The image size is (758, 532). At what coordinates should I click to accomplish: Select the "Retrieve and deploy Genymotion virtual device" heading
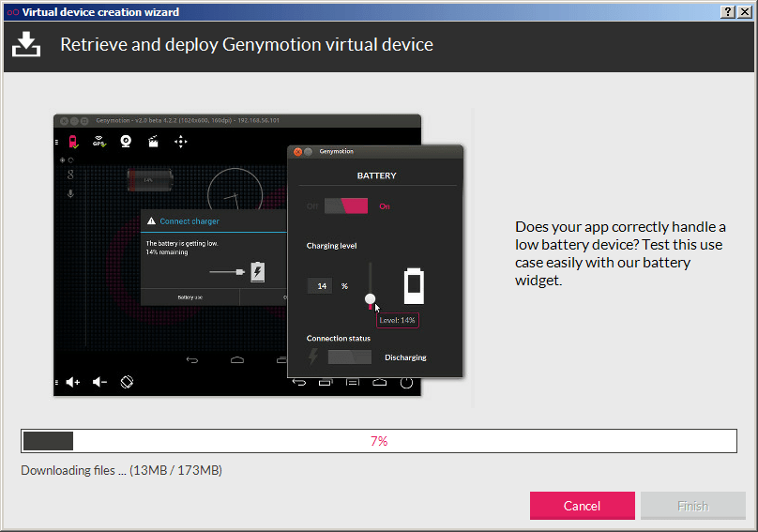(247, 44)
